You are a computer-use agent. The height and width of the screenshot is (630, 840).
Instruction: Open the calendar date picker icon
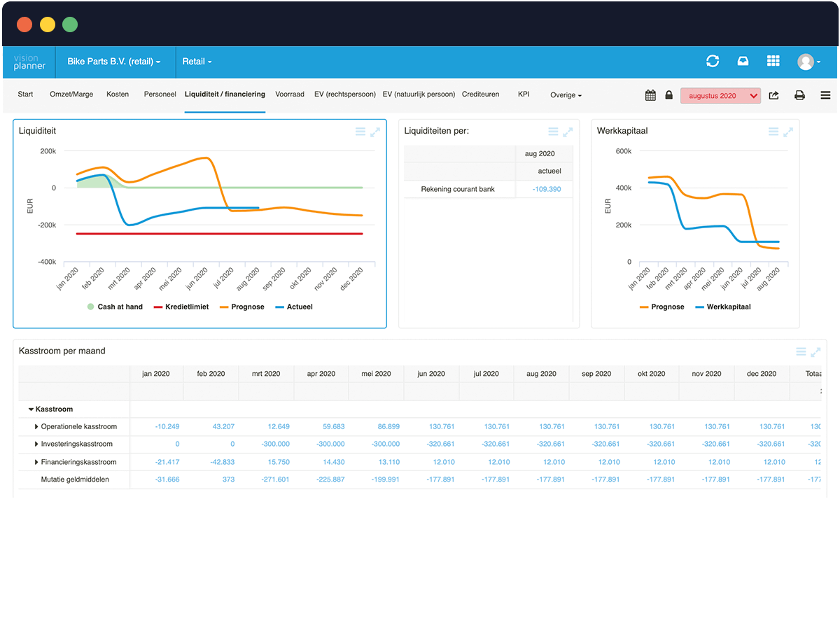650,95
